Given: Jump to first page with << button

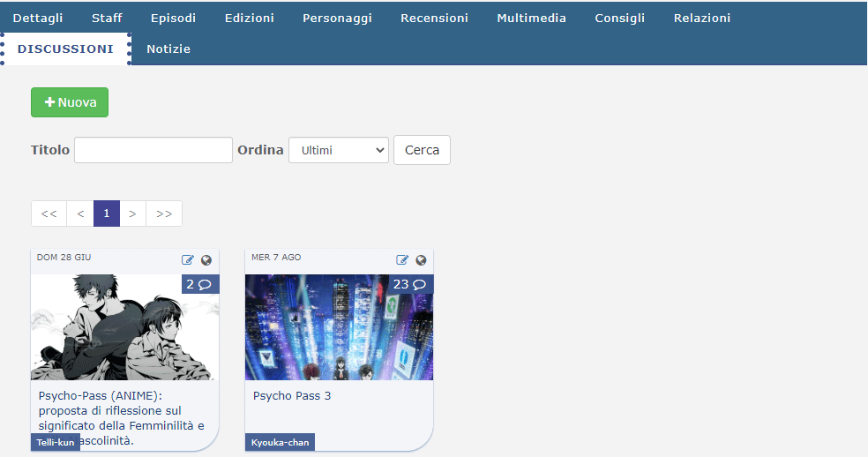Looking at the screenshot, I should (x=49, y=214).
